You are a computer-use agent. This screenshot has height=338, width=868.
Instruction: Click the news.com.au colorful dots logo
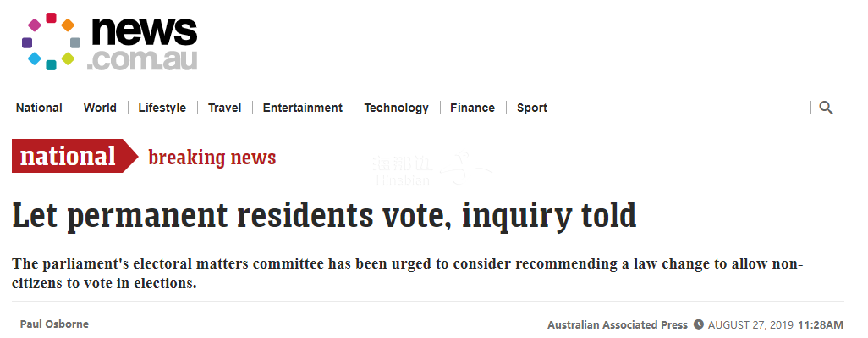51,42
